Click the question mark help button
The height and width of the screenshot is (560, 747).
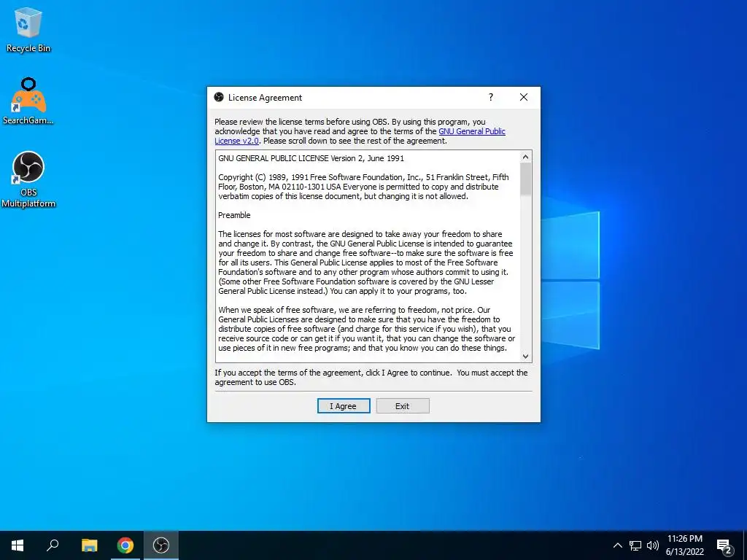pyautogui.click(x=491, y=97)
